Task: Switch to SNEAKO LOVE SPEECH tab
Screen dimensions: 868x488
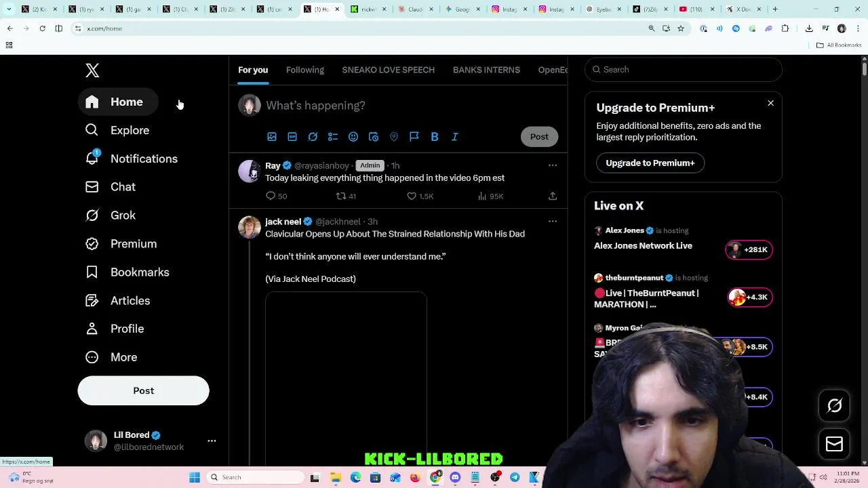Action: click(x=389, y=70)
